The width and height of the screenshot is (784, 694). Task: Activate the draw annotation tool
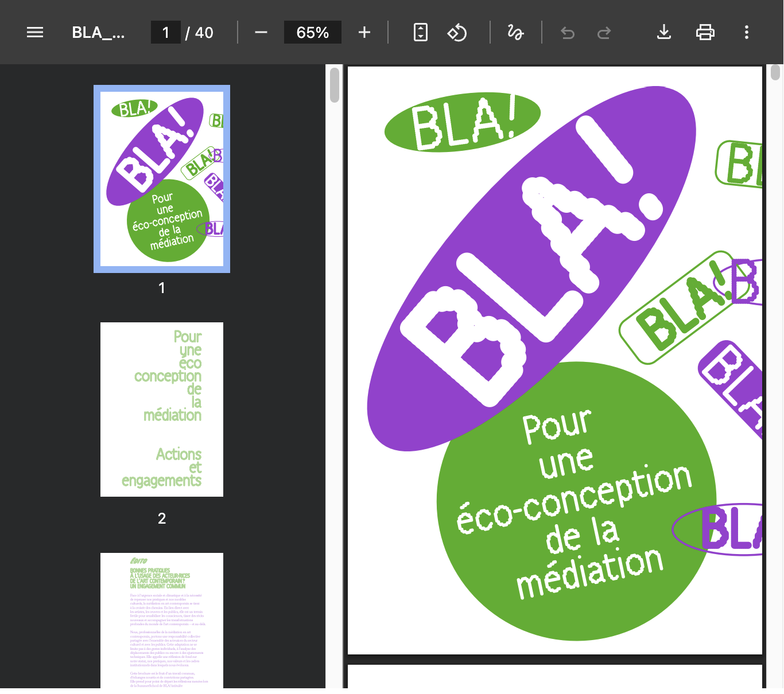[x=515, y=32]
